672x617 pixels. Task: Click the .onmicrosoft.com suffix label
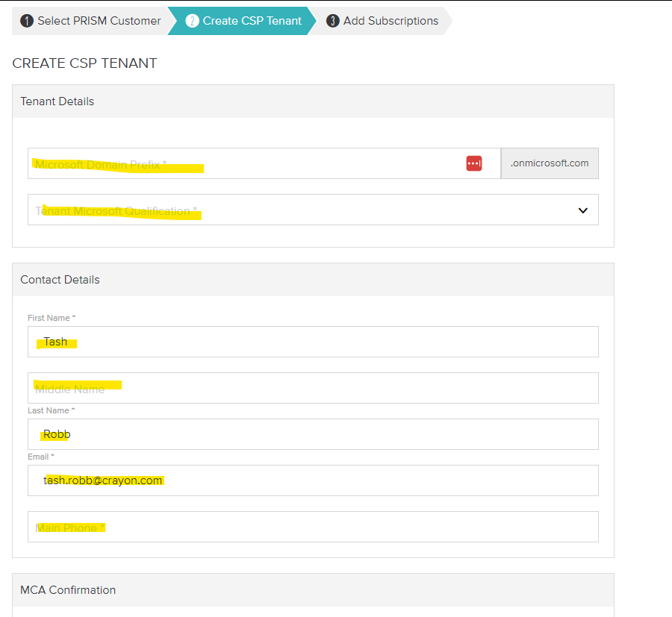550,163
